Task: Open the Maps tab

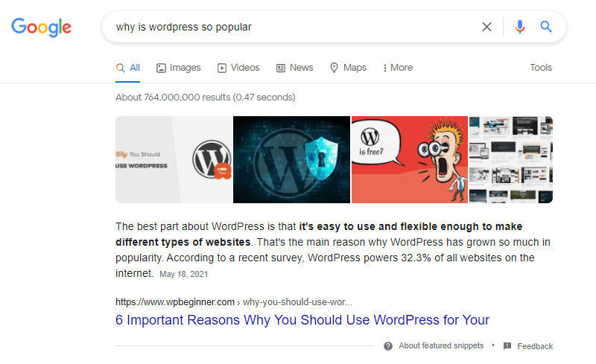Action: pos(348,68)
